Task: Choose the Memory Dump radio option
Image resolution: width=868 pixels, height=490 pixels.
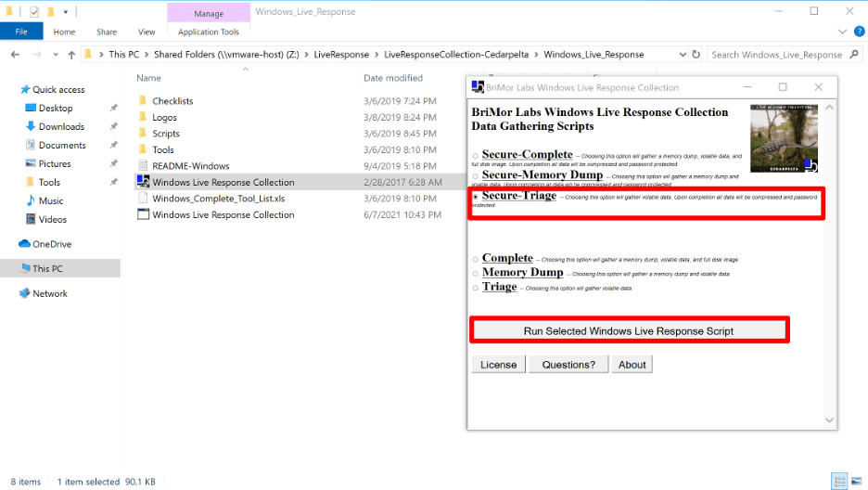Action: click(476, 274)
